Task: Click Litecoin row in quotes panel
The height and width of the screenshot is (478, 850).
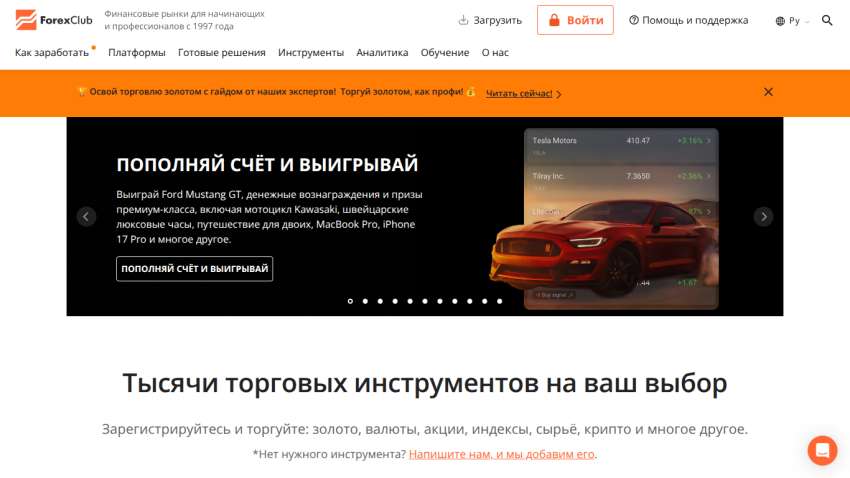Action: tap(621, 211)
